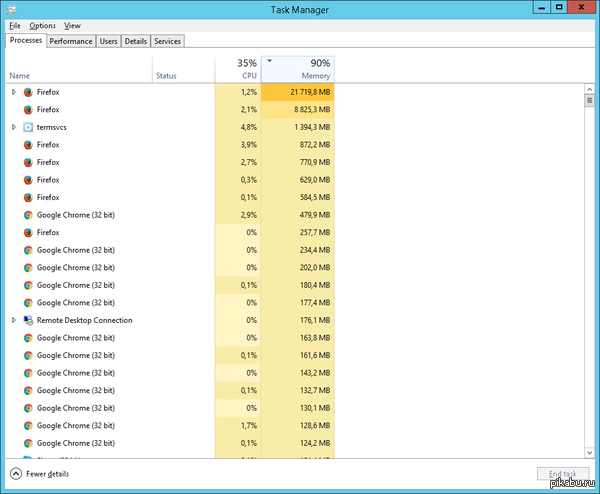Switch to the Users tab
The height and width of the screenshot is (494, 600).
pos(108,41)
